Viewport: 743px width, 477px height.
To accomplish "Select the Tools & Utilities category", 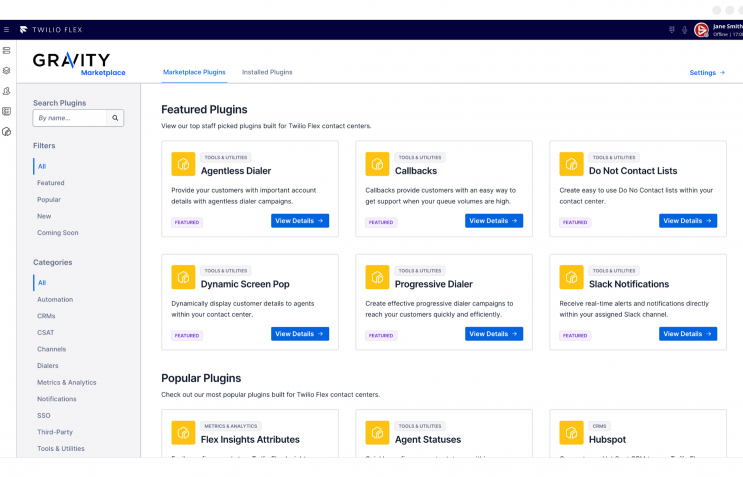I will click(x=61, y=449).
